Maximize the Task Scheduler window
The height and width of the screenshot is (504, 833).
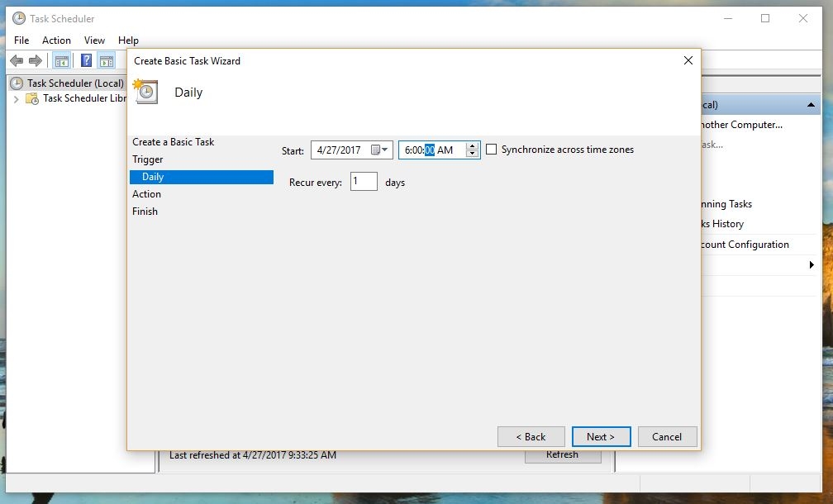[x=765, y=18]
